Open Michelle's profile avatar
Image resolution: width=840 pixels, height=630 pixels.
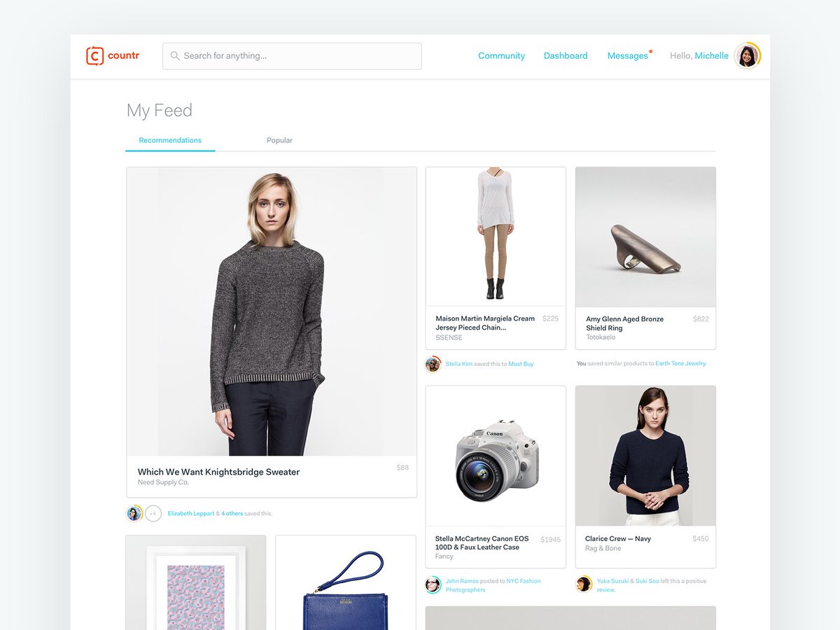point(748,56)
